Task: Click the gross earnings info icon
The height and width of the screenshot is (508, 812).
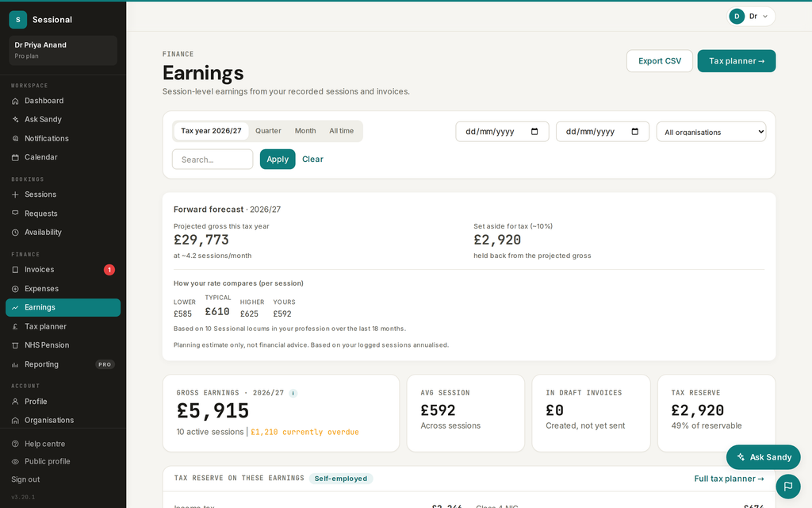Action: click(293, 393)
